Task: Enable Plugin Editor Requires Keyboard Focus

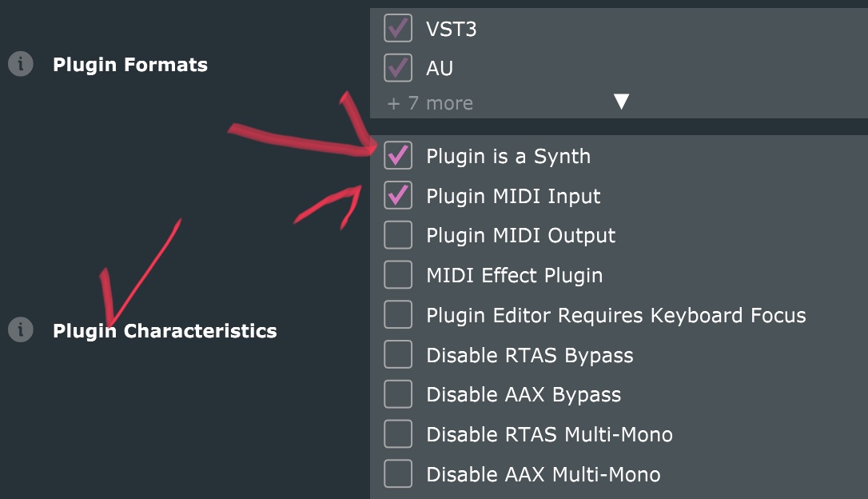Action: (x=398, y=315)
